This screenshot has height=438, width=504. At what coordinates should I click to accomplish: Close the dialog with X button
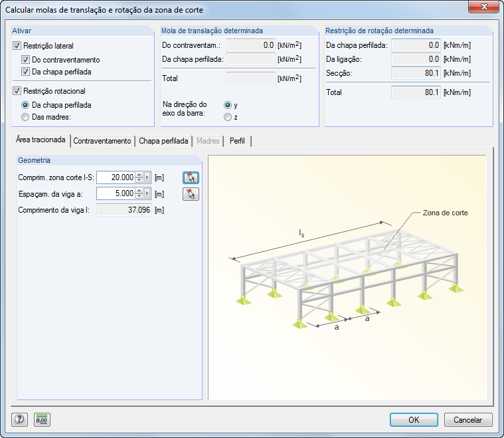coord(484,7)
